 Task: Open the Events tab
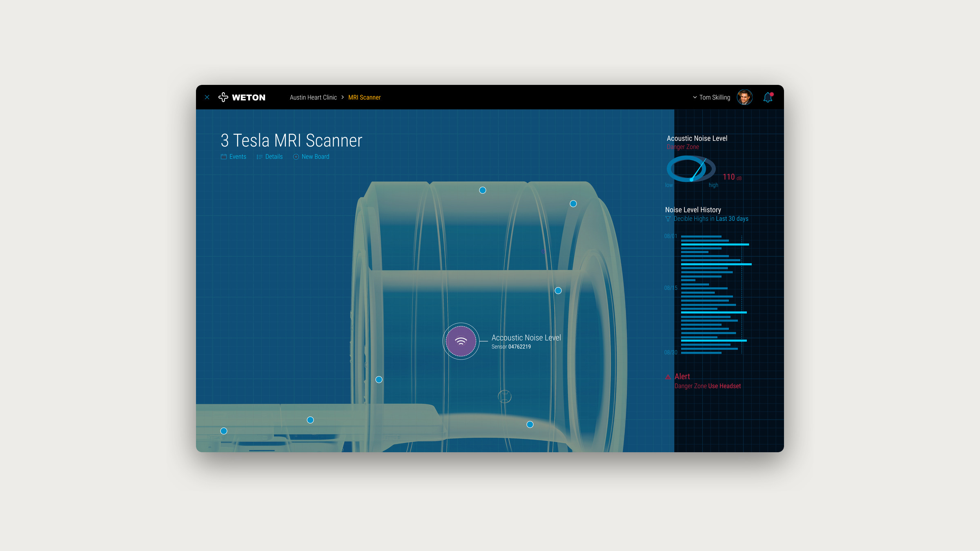click(x=234, y=157)
